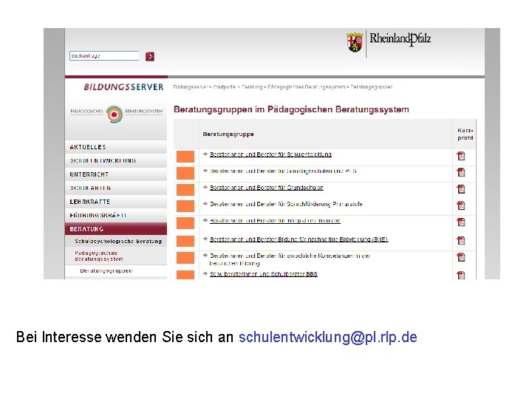Click the Beratungsgruppe column header
Viewport: 532px width, 399px height.
pyautogui.click(x=228, y=134)
